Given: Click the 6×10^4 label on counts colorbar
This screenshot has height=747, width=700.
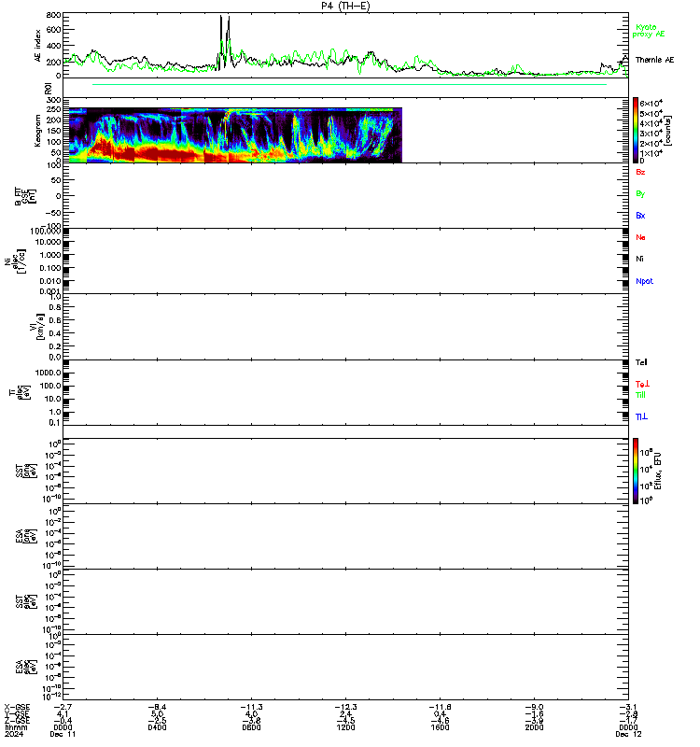Looking at the screenshot, I should click(x=651, y=103).
